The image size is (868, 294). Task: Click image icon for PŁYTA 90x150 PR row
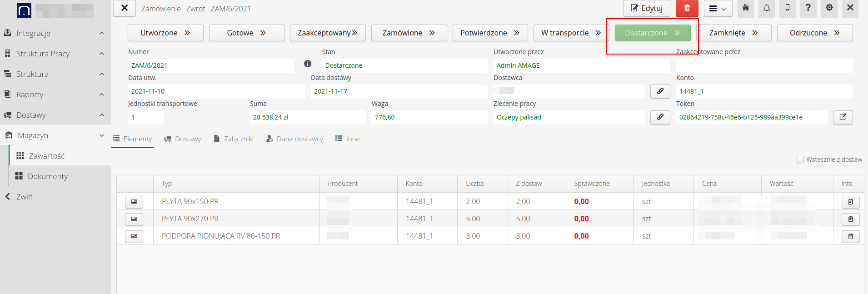[x=134, y=202]
